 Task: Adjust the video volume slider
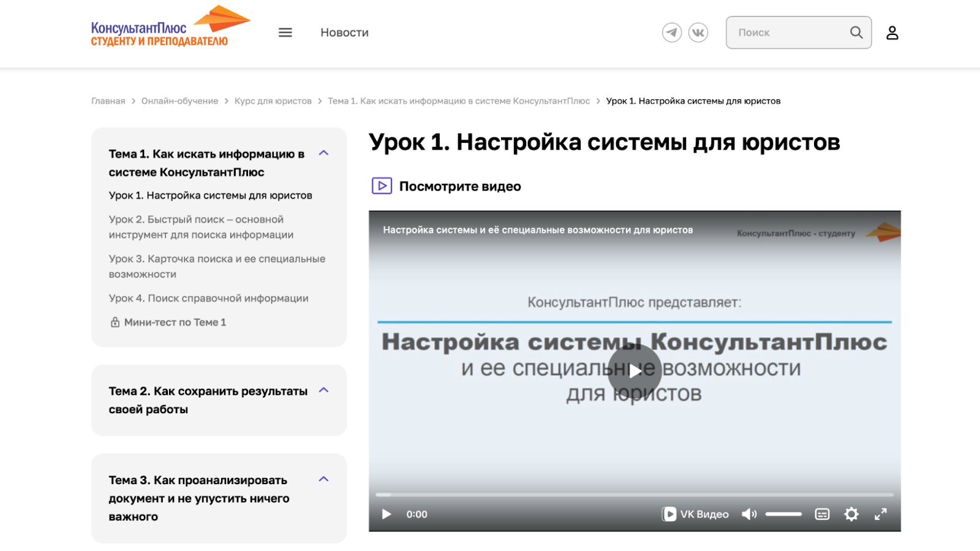point(783,514)
